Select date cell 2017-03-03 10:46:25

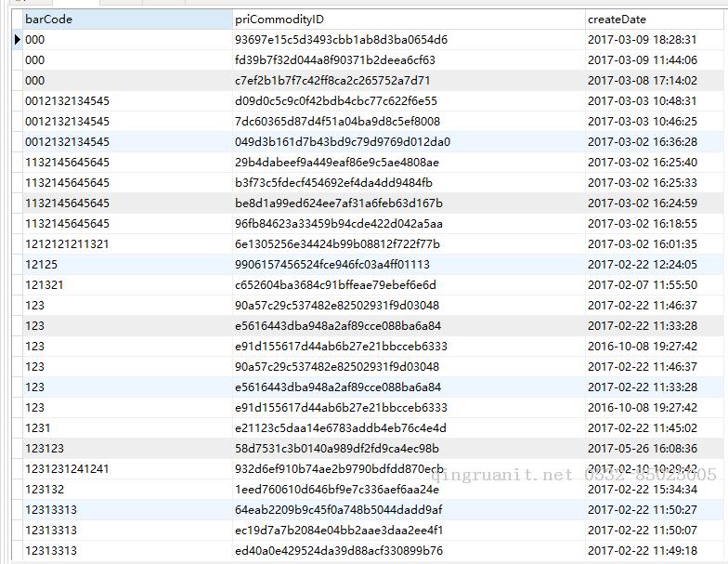[642, 122]
